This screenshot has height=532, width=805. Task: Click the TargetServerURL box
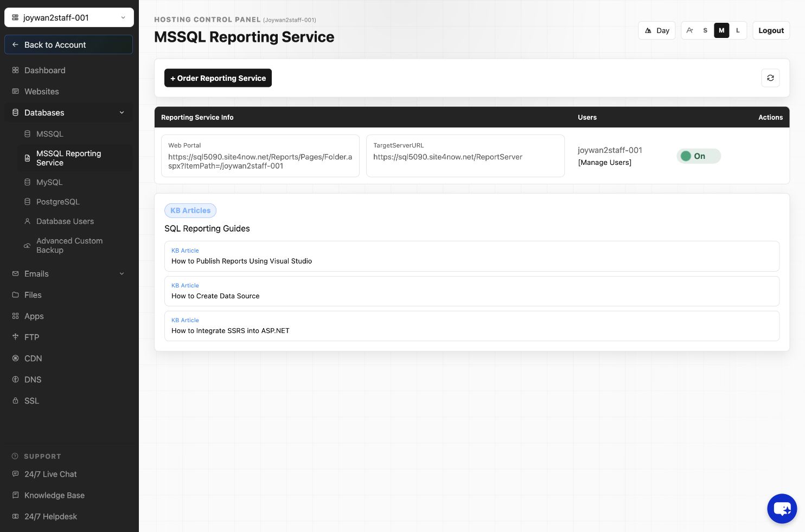(x=465, y=156)
